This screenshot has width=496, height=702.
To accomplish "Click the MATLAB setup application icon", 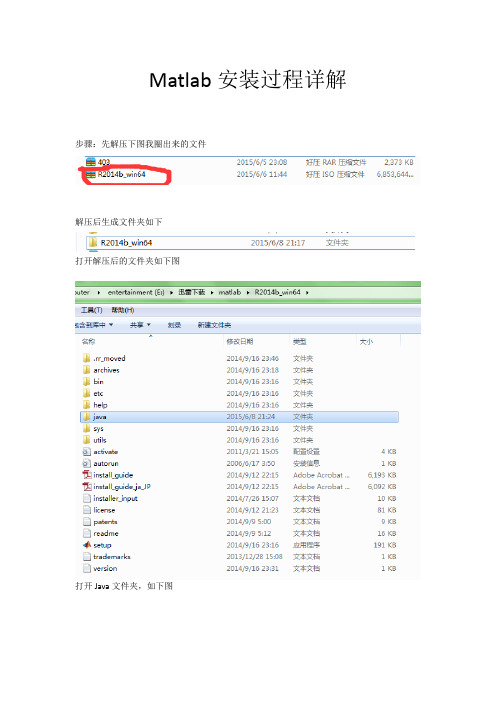I will pyautogui.click(x=87, y=545).
